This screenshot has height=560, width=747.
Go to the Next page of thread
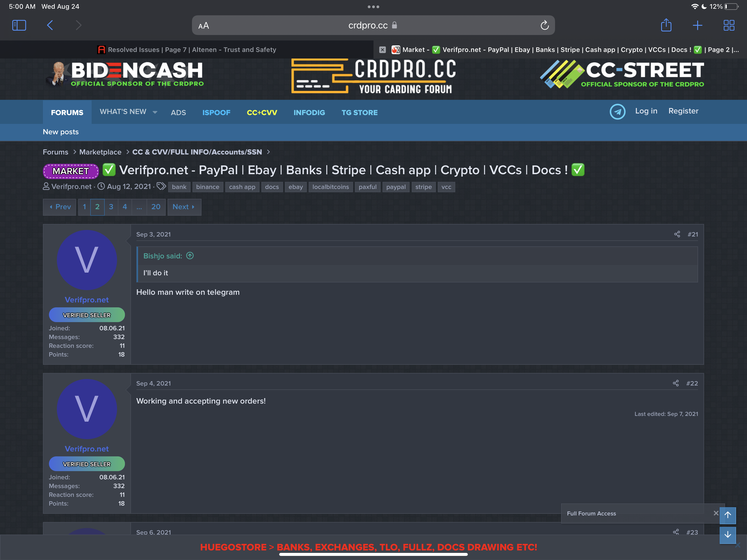point(184,207)
